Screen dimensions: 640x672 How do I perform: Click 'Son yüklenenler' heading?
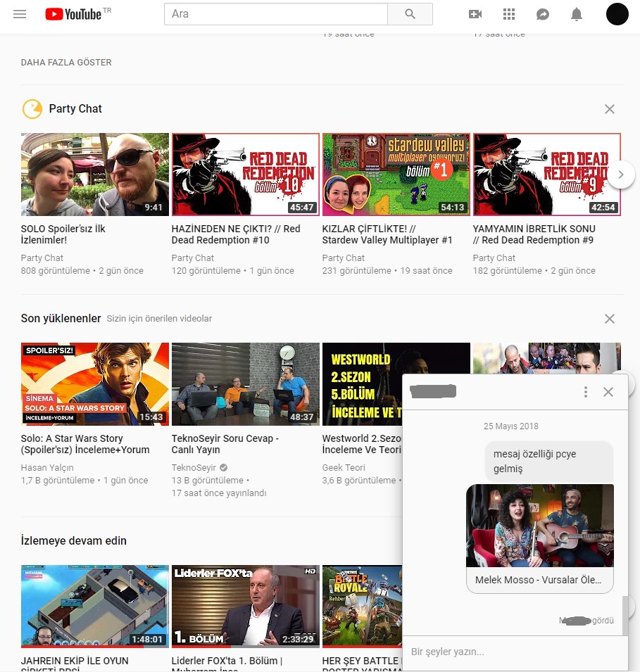[x=61, y=319]
